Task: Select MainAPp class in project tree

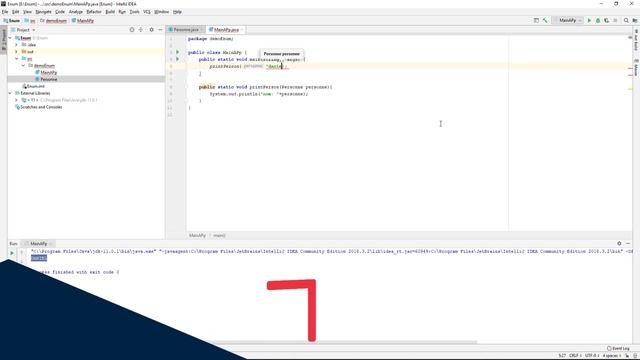Action: coord(46,72)
